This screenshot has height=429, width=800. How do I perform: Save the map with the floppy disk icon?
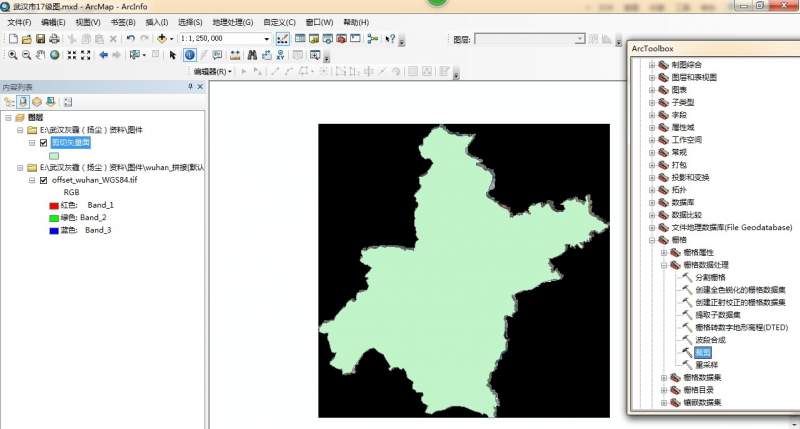(x=40, y=39)
